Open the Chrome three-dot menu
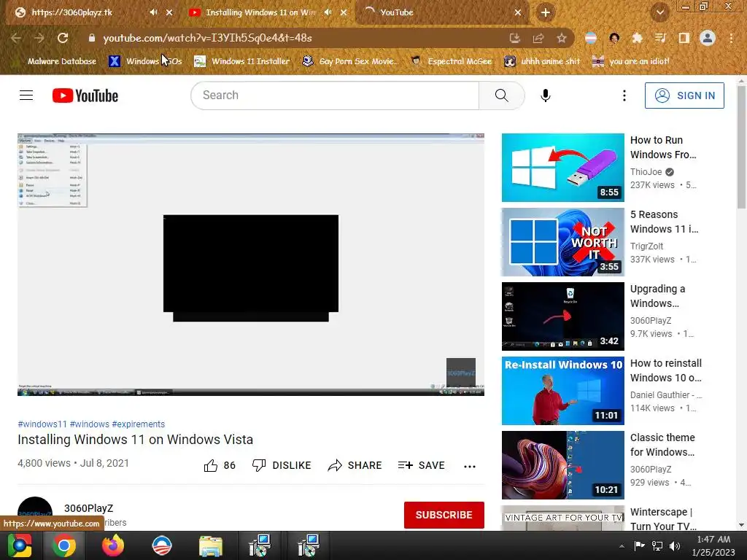This screenshot has width=747, height=560. tap(731, 38)
